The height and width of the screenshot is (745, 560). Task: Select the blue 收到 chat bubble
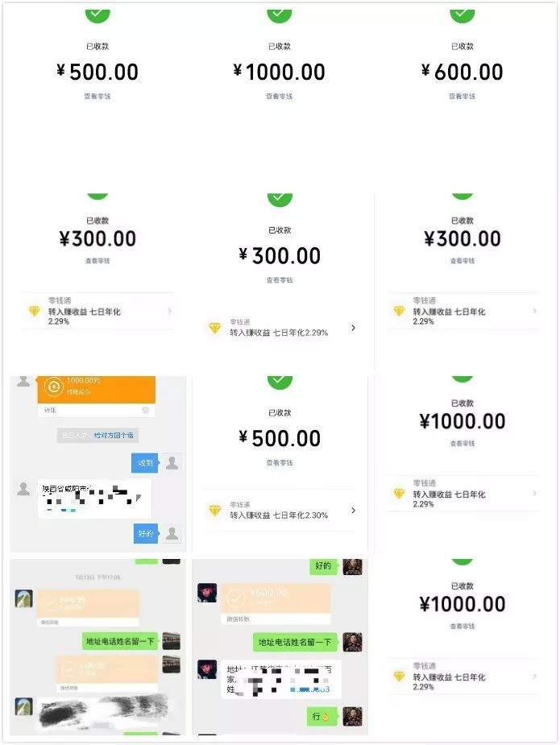146,462
